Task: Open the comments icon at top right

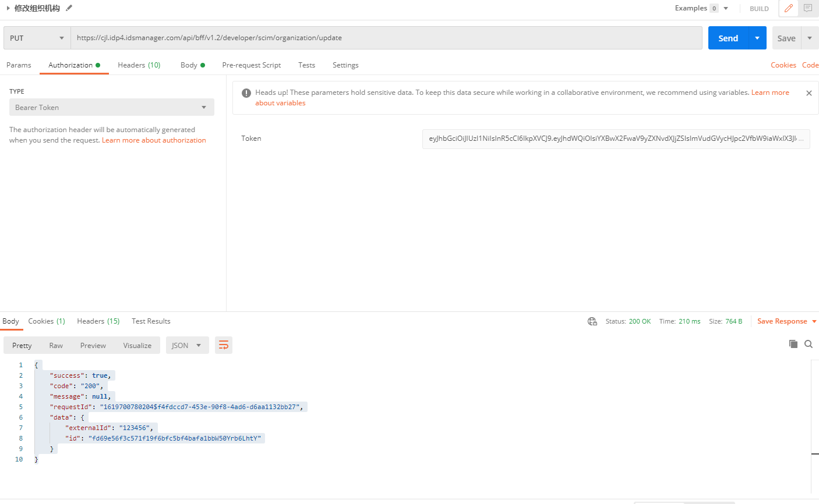Action: point(808,8)
